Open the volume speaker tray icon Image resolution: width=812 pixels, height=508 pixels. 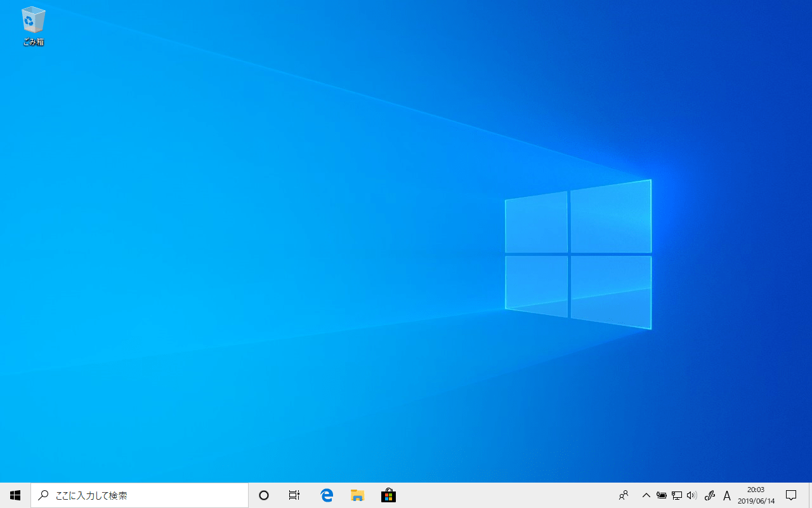tap(692, 495)
